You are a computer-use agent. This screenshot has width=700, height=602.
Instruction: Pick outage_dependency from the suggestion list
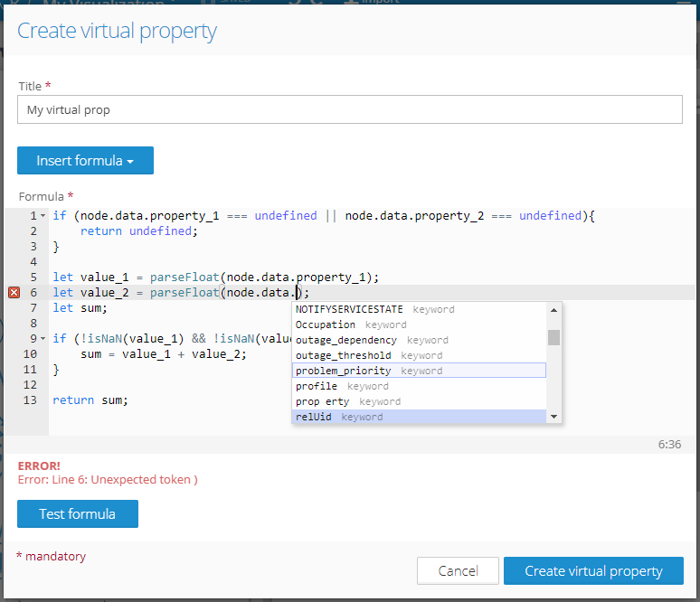[x=346, y=340]
